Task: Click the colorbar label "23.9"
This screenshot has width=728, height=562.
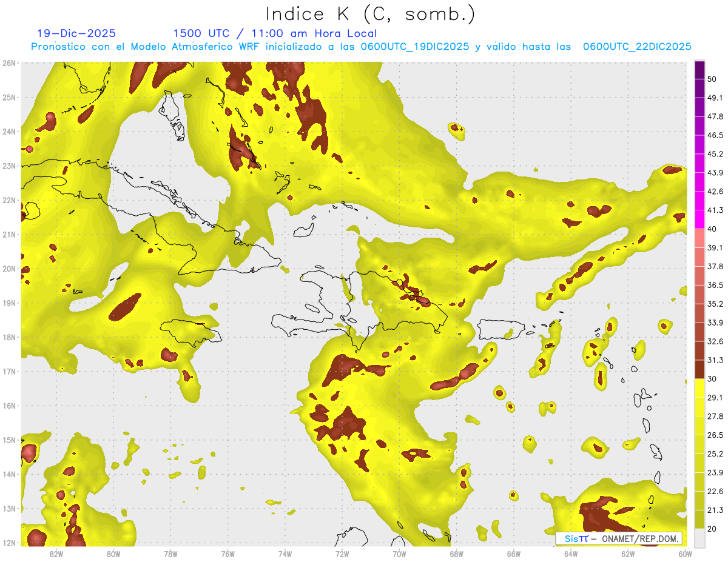Action: click(x=715, y=473)
